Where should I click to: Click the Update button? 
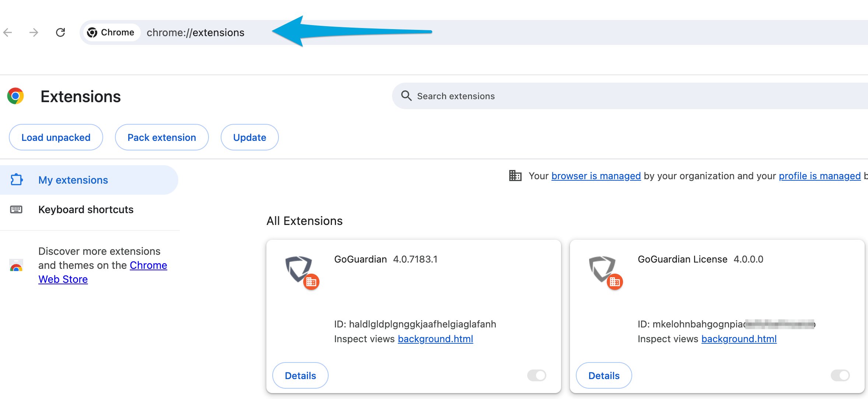tap(250, 137)
